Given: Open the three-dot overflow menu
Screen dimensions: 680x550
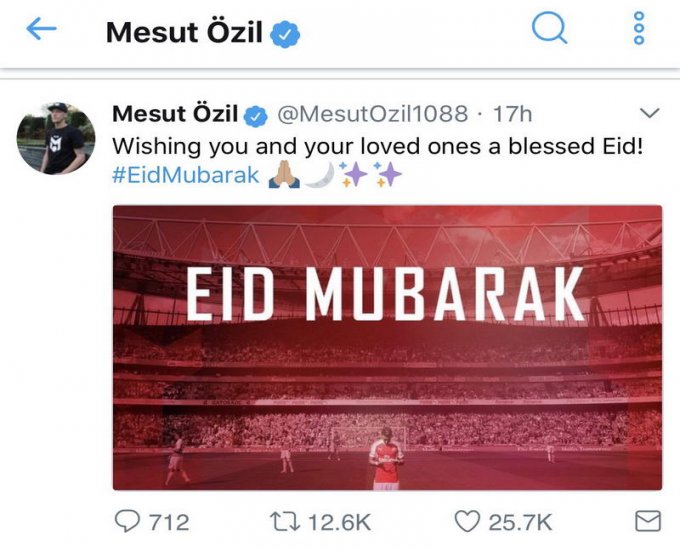Looking at the screenshot, I should coord(639,28).
